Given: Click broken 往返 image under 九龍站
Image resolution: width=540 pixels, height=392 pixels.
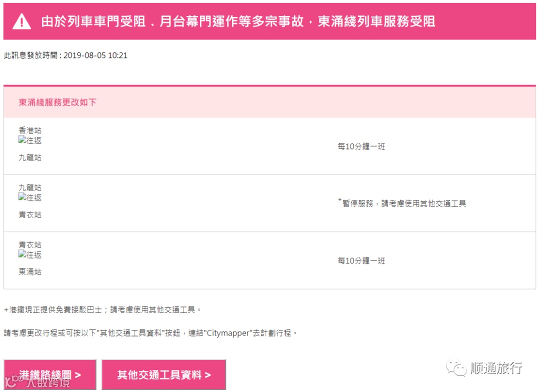Looking at the screenshot, I should 30,197.
